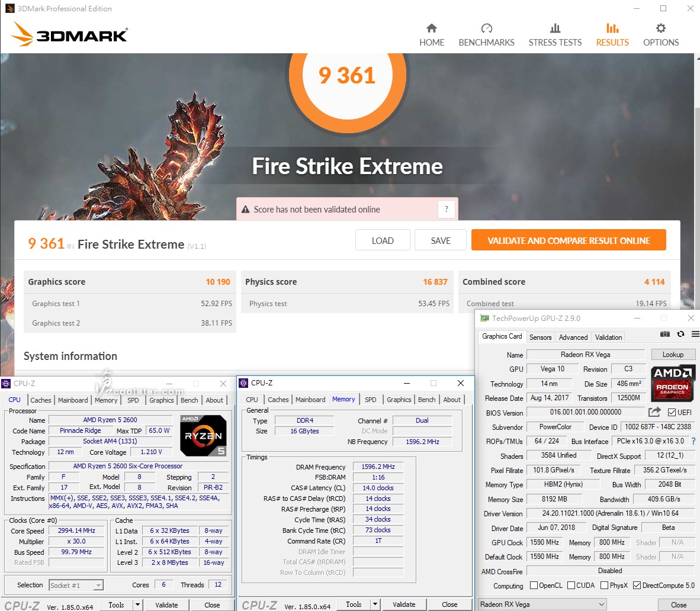Click VALIDATE AND COMPARE RESULT ONLINE
Viewport: 700px width, 611px height.
coord(569,240)
